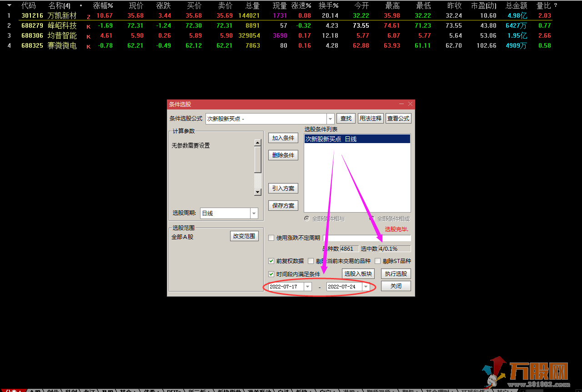The width and height of the screenshot is (582, 392).
Task: Click the 改变范围 button
Action: (x=244, y=236)
